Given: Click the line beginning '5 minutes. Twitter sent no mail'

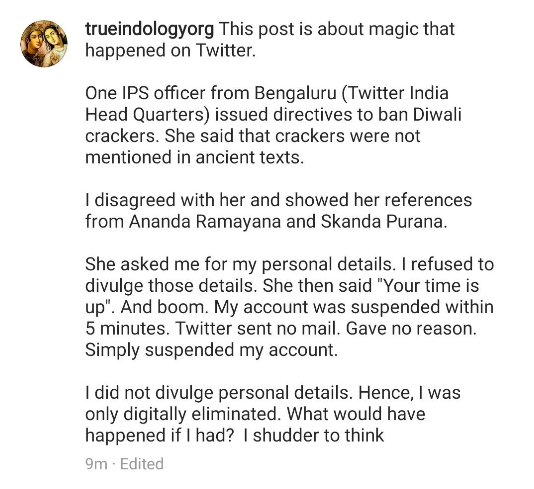Looking at the screenshot, I should point(281,329).
